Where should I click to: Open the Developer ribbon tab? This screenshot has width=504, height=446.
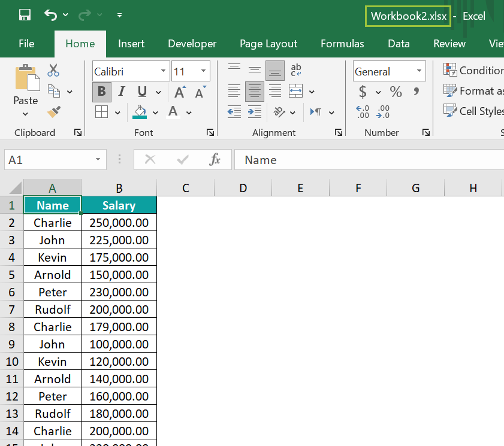[192, 44]
